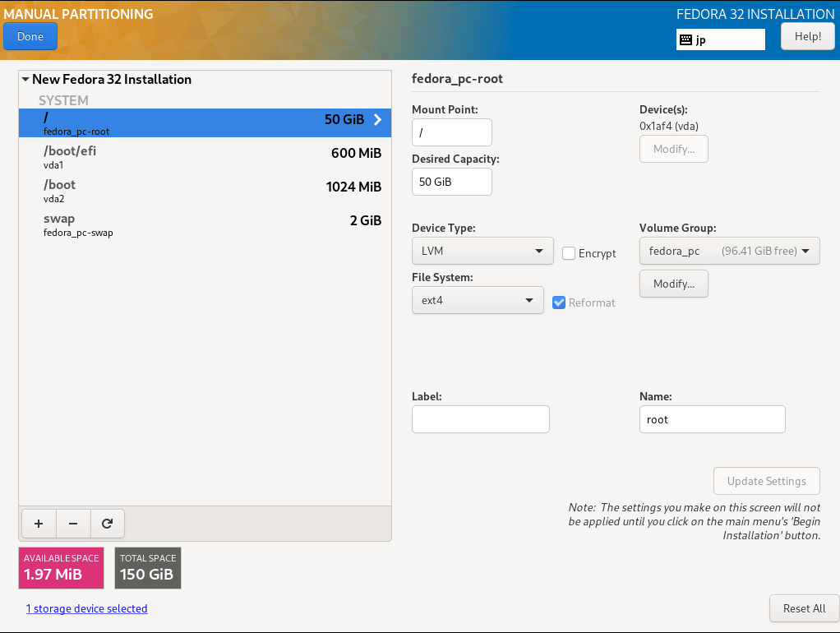Toggle the Reformat checkbox
This screenshot has width=840, height=633.
(x=559, y=303)
